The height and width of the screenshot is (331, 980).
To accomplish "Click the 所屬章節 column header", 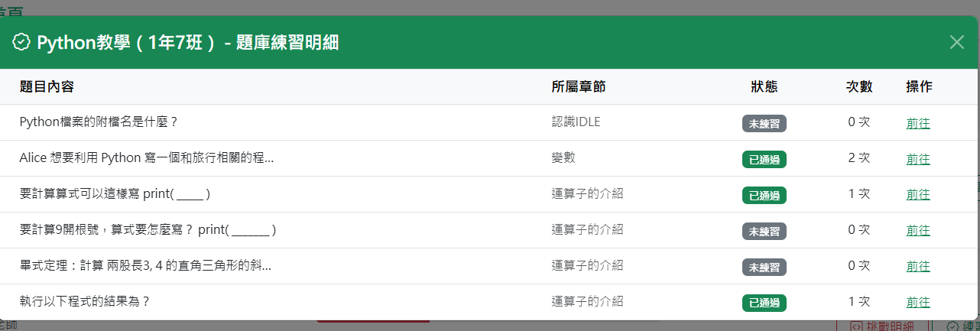I will [578, 86].
